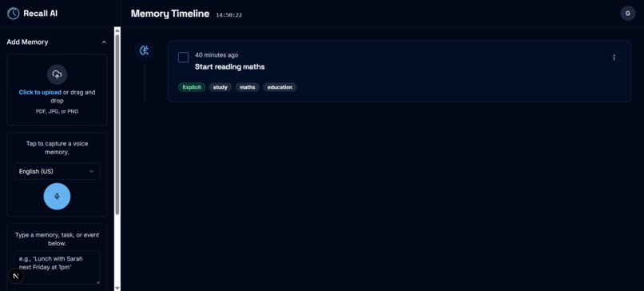Click the sidebar scrollbar down arrow
The height and width of the screenshot is (291, 644).
coord(117,288)
